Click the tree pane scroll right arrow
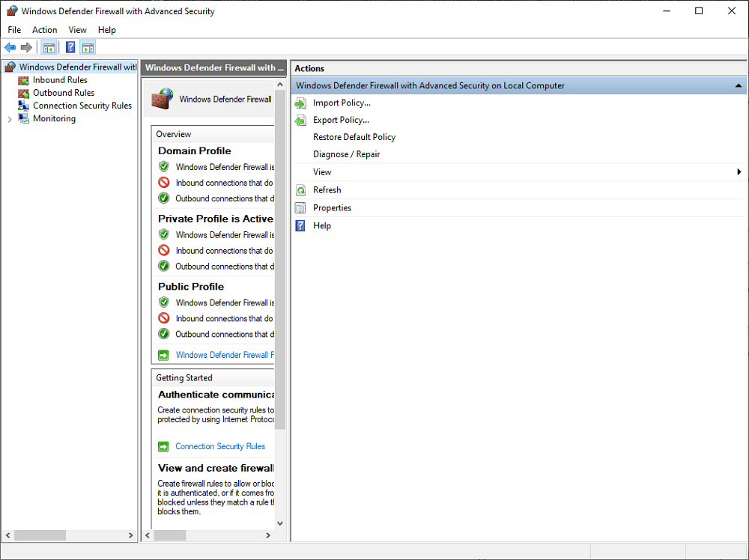Screen dimensions: 749x560 (x=131, y=535)
